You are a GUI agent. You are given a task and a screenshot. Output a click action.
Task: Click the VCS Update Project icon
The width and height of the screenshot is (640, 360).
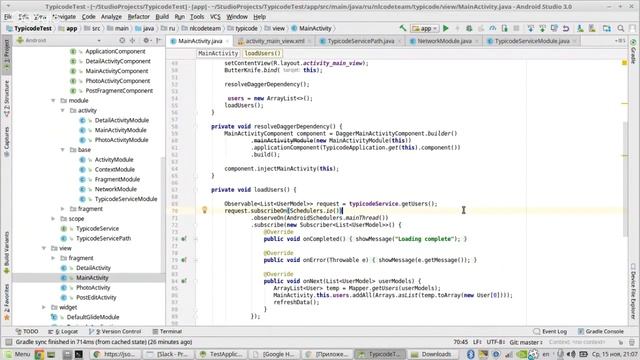[531, 28]
